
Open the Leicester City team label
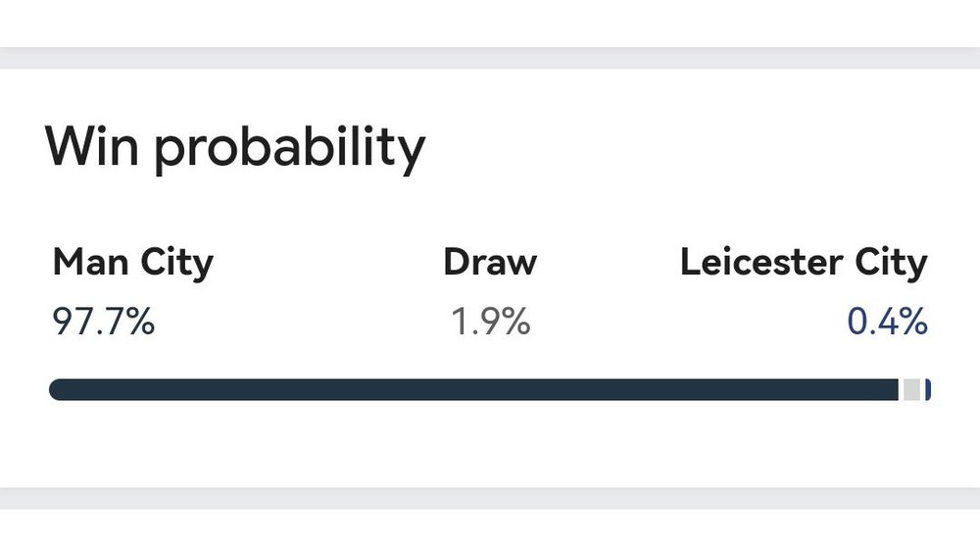pos(804,263)
